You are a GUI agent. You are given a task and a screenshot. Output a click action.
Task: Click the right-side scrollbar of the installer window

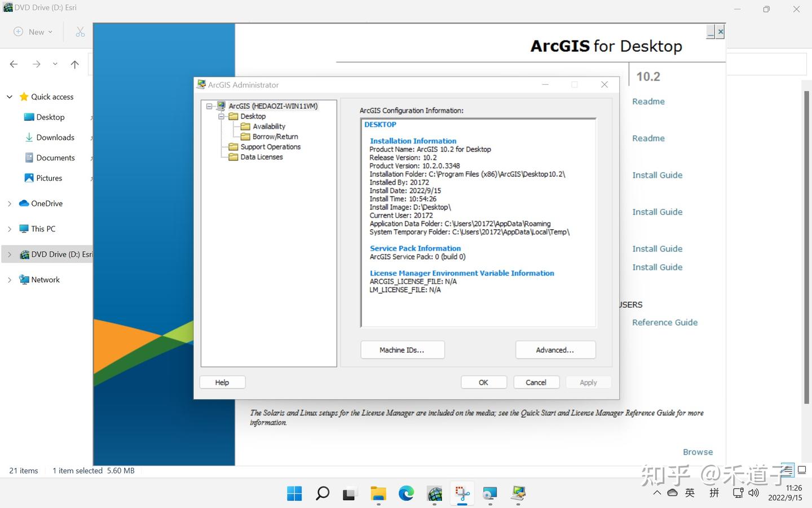point(805,254)
